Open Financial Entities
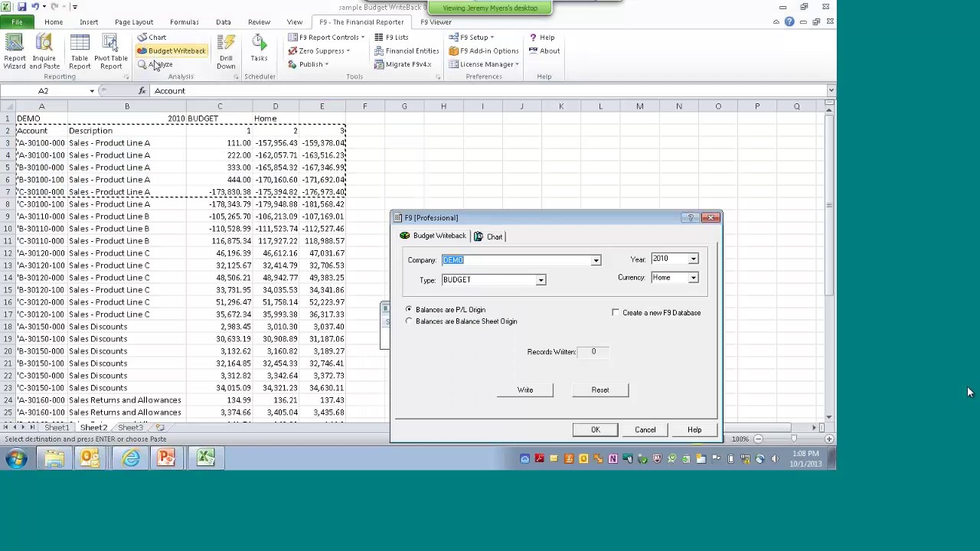980x551 pixels. tap(407, 51)
